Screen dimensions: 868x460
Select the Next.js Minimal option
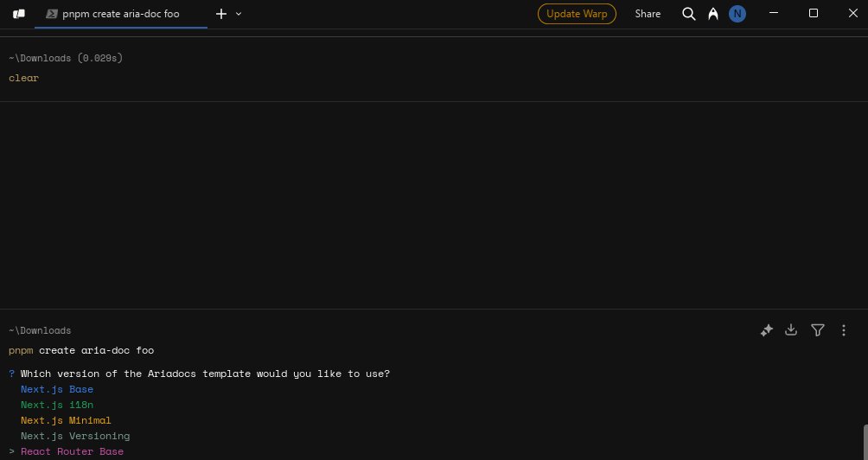(66, 420)
